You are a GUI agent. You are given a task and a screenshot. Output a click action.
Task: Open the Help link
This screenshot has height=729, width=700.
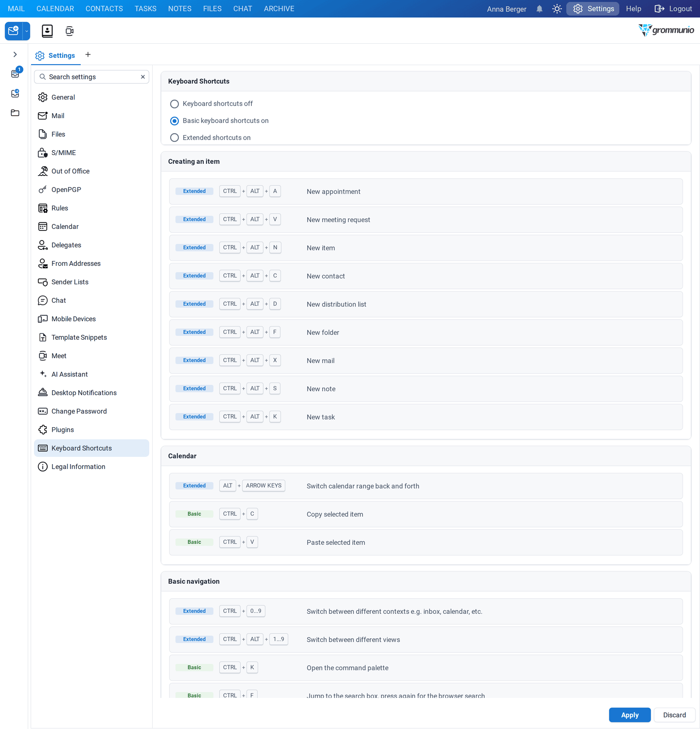633,9
